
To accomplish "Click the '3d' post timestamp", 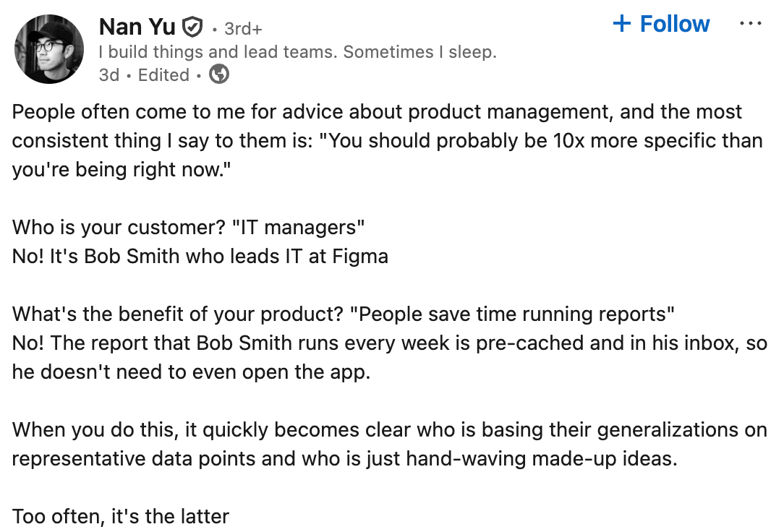I will pos(109,75).
